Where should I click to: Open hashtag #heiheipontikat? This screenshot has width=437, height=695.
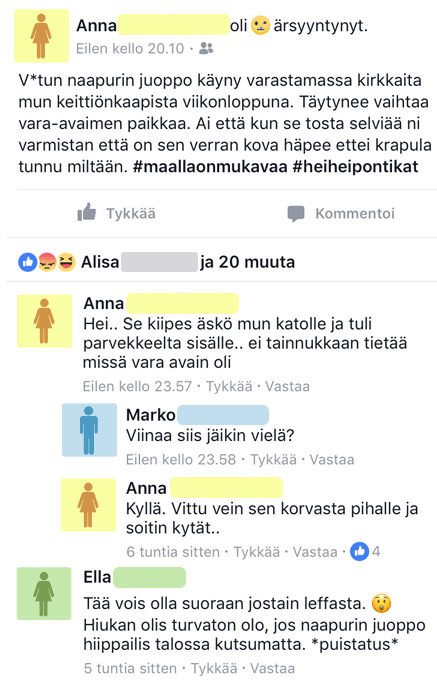[355, 167]
